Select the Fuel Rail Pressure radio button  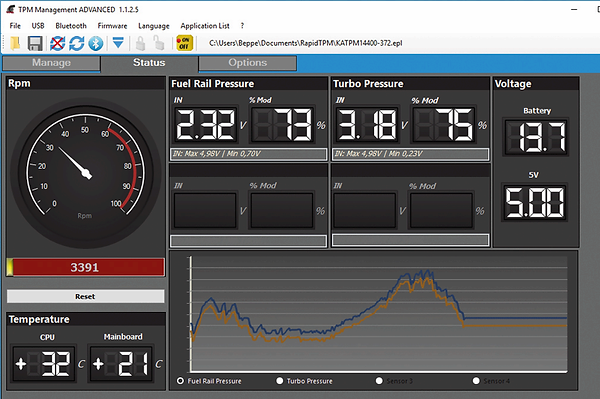coord(180,381)
